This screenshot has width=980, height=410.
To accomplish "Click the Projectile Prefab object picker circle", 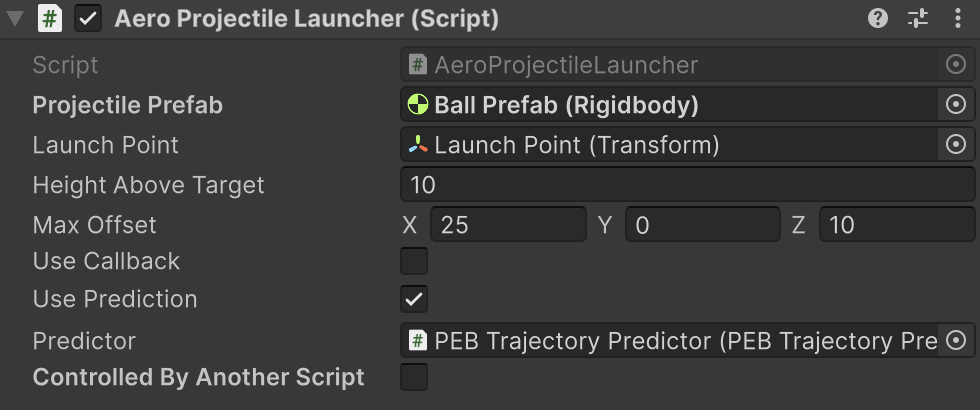I will coord(956,105).
